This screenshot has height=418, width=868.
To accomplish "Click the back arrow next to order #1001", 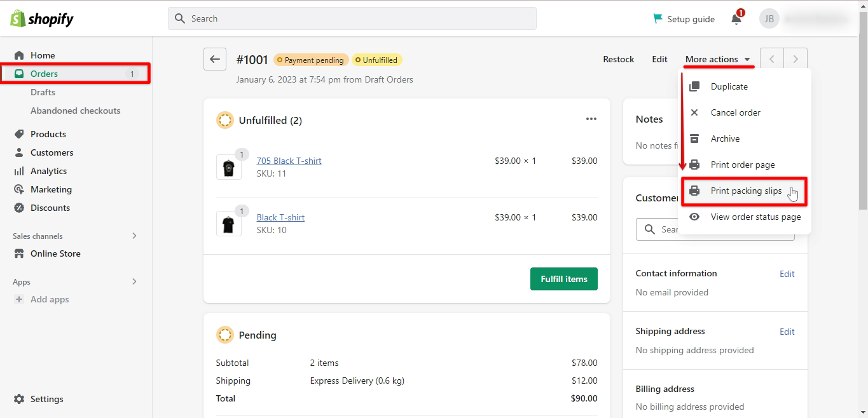I will (x=215, y=59).
